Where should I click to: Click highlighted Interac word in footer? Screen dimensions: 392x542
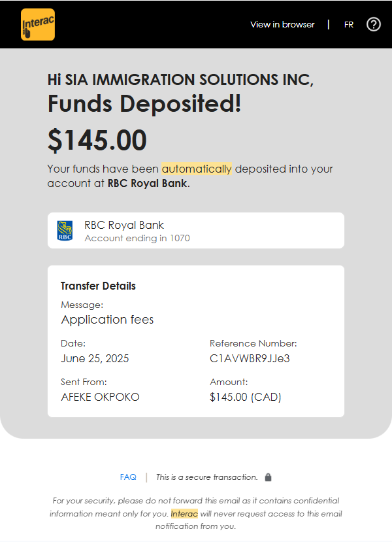[184, 513]
